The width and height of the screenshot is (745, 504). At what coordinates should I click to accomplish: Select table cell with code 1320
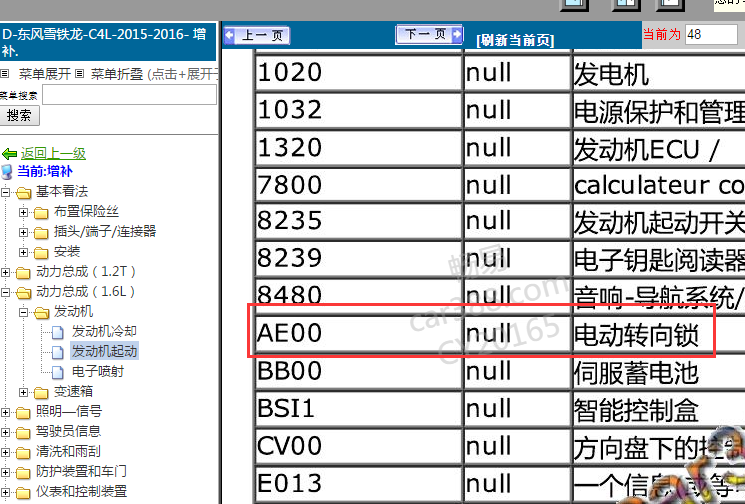359,148
